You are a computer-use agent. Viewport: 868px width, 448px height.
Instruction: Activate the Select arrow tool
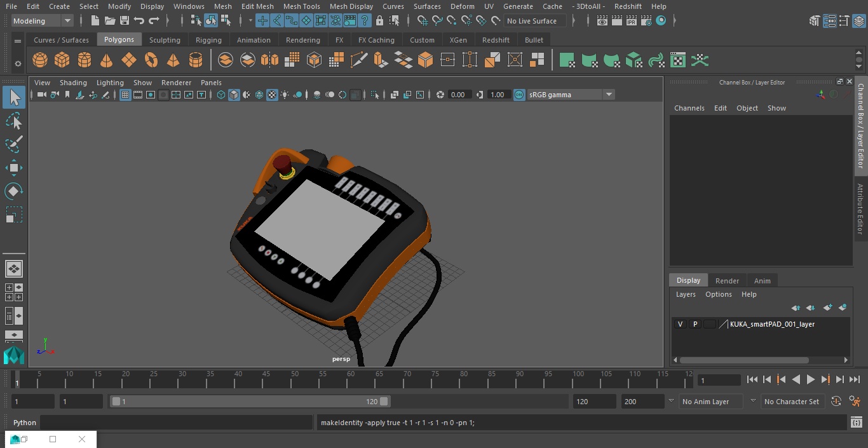tap(13, 97)
